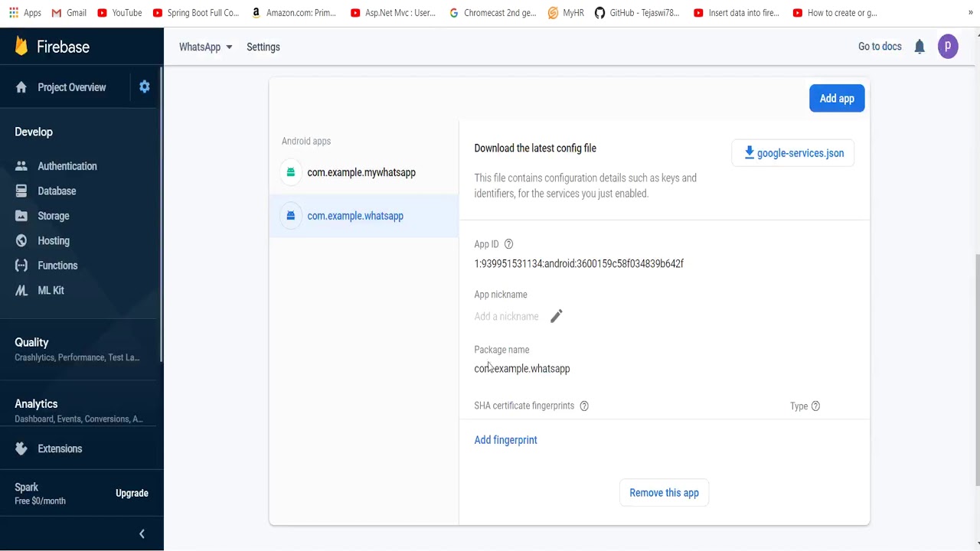Viewport: 980px width, 551px height.
Task: Expand the Quality section
Action: [31, 343]
